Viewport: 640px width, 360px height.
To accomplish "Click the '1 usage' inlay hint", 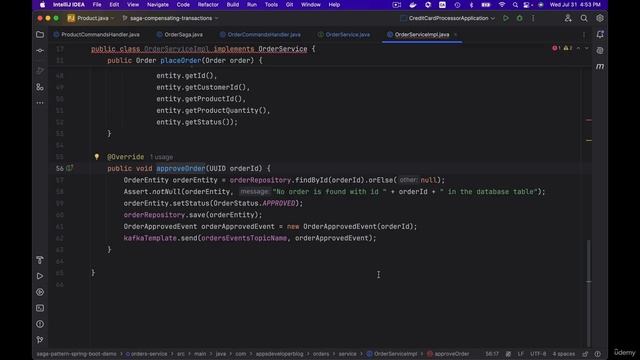I will point(161,157).
